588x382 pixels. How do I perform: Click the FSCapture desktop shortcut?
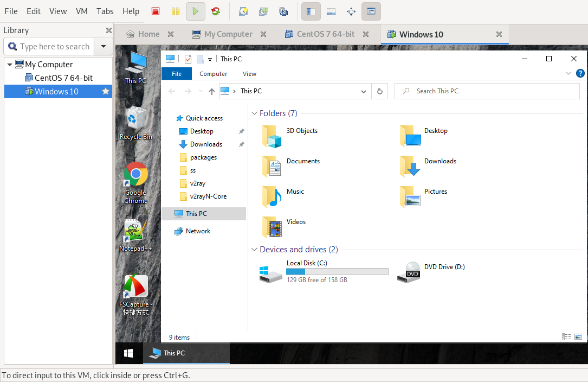(135, 295)
